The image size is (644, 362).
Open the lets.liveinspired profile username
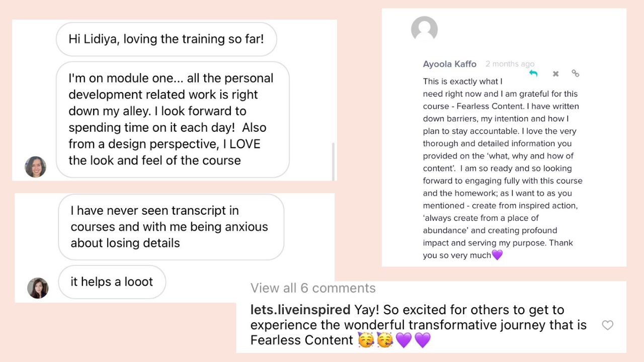[300, 310]
